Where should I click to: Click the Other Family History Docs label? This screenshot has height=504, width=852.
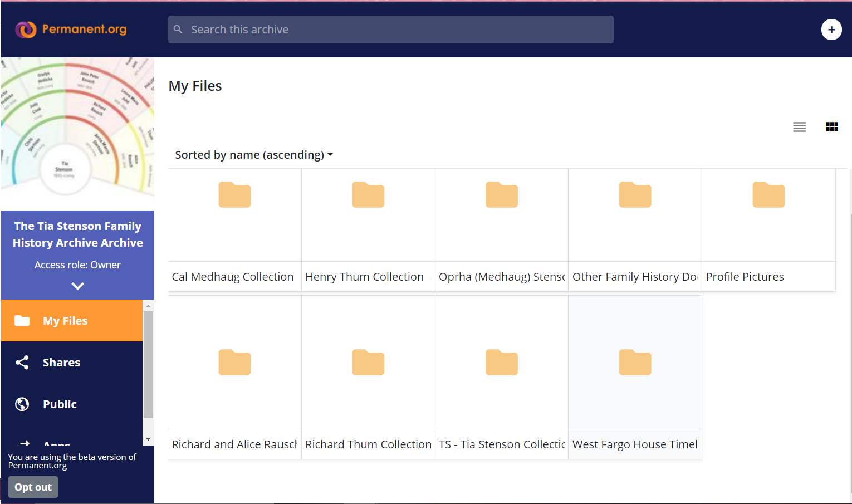pos(635,277)
